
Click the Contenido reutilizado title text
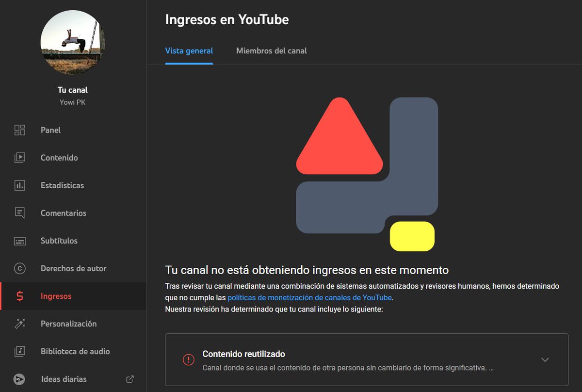(x=244, y=354)
